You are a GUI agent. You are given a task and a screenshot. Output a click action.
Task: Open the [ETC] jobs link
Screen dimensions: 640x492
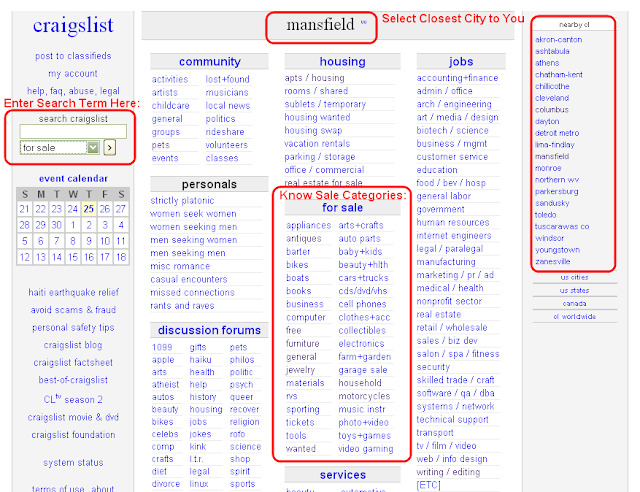click(428, 485)
